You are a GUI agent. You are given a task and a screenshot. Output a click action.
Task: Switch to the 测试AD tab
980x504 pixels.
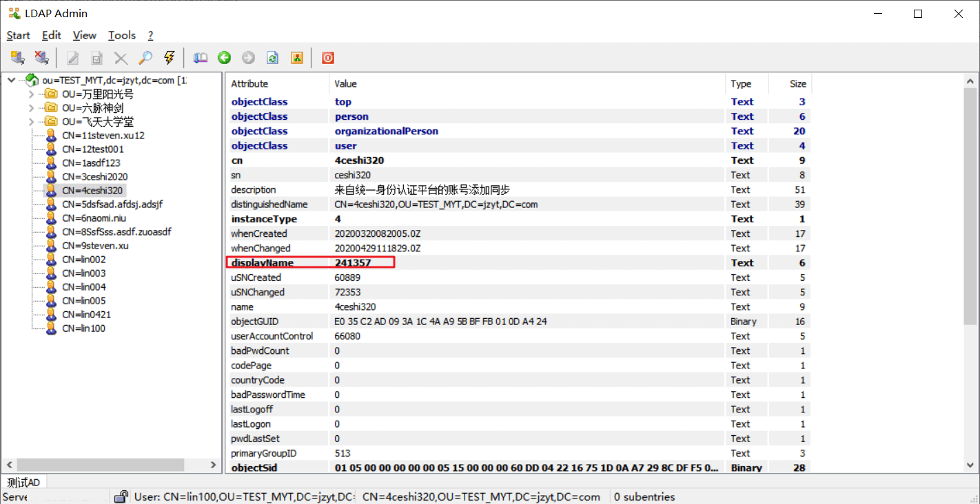point(23,482)
